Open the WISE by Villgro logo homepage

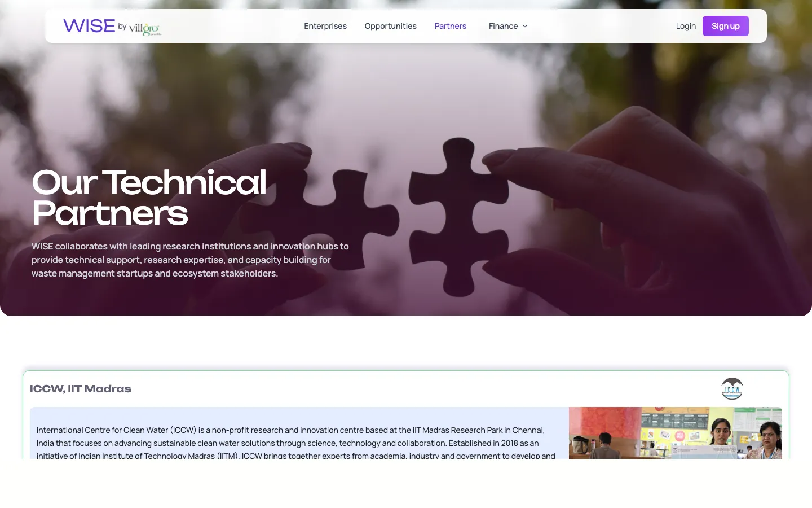click(112, 26)
